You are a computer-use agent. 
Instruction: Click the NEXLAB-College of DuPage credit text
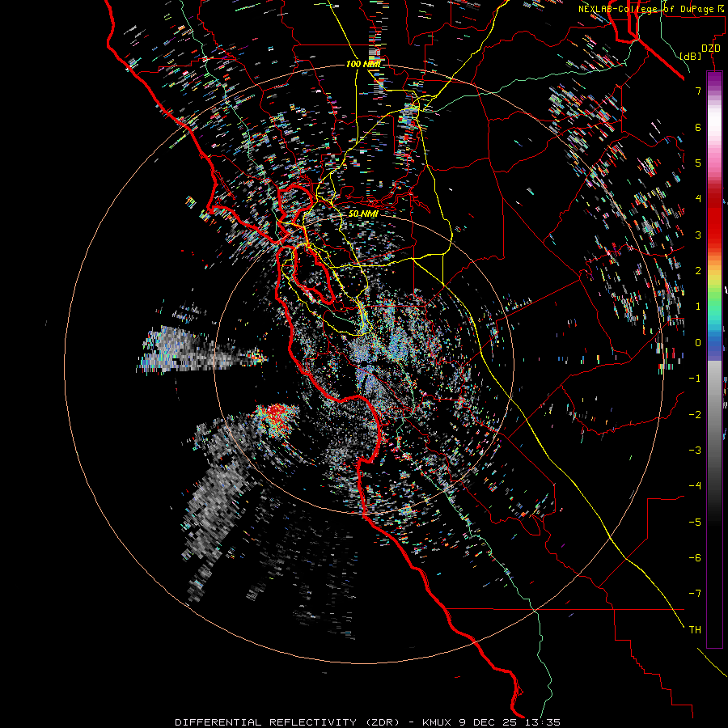point(653,9)
